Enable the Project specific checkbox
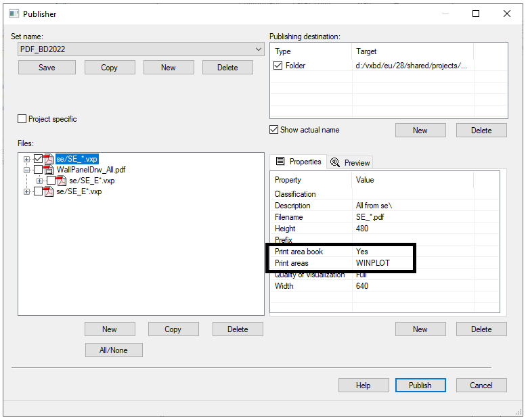 (22, 119)
